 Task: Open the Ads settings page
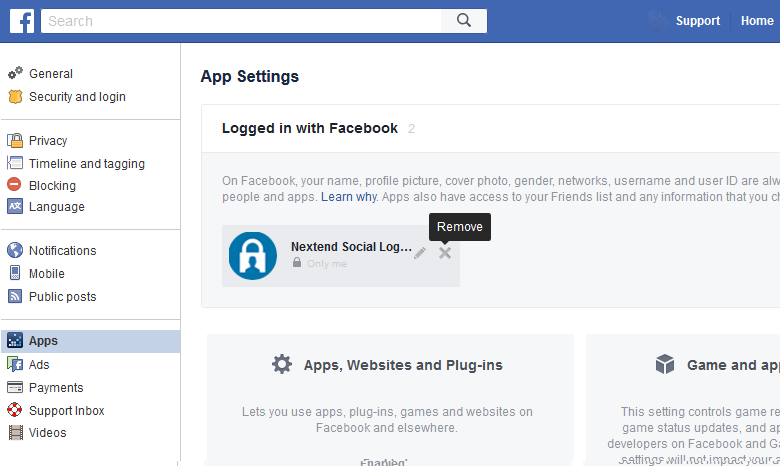pyautogui.click(x=39, y=365)
